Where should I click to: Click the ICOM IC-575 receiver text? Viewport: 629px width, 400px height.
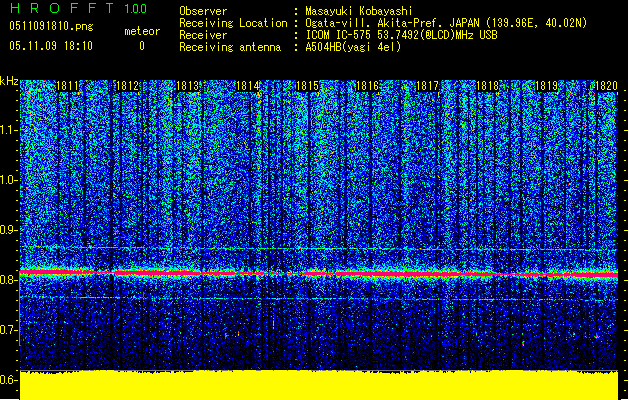click(401, 35)
